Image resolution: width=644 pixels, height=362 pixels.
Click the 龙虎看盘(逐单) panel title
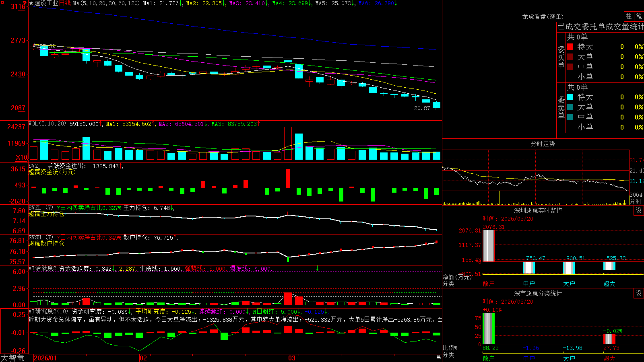543,16
